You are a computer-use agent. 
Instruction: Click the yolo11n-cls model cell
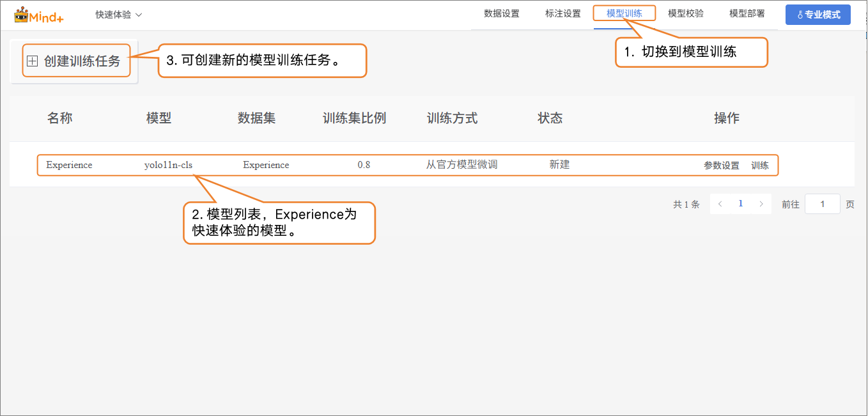168,165
